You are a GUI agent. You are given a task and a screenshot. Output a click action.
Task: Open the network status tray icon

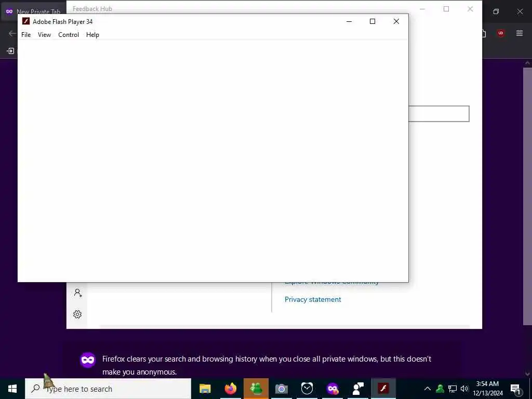coord(453,389)
